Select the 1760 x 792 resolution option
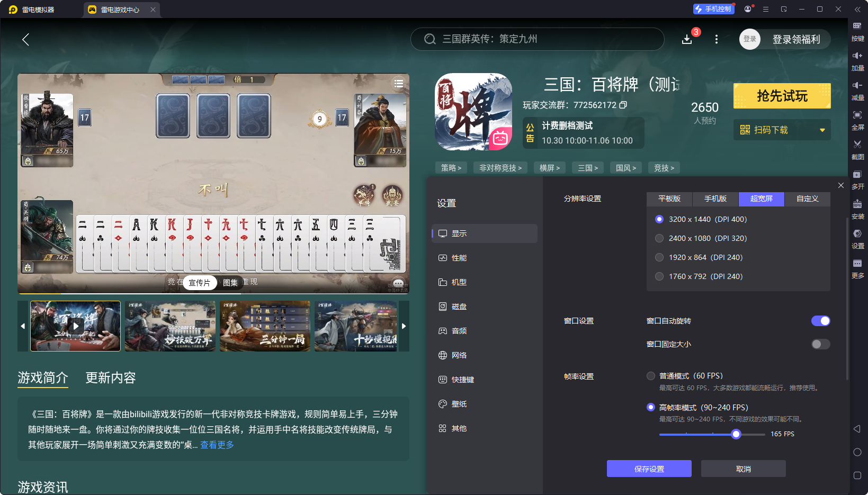The width and height of the screenshot is (868, 495). pos(659,276)
